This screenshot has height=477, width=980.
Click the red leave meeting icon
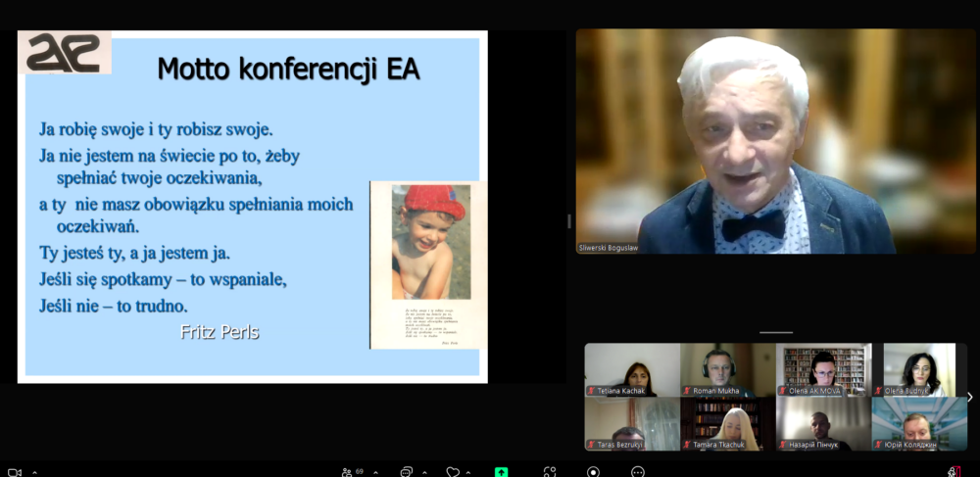pos(955,471)
